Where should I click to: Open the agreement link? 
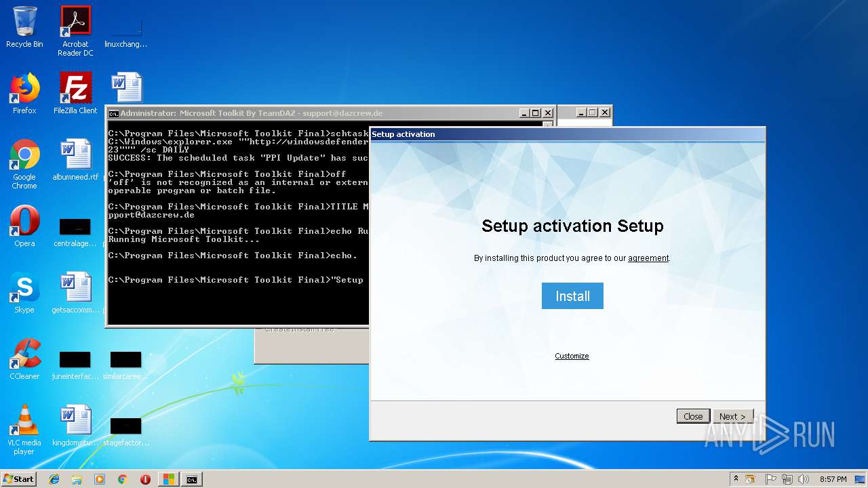(x=648, y=258)
